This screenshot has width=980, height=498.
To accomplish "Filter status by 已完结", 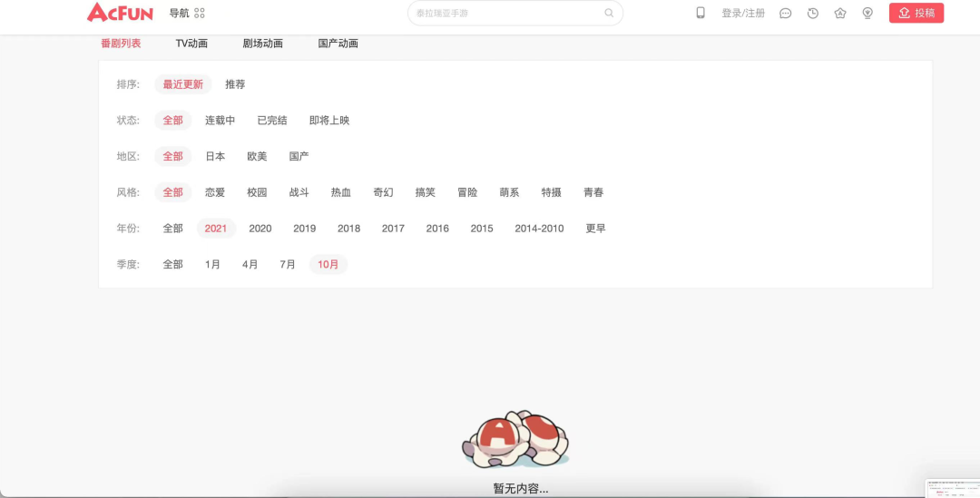I will 272,121.
